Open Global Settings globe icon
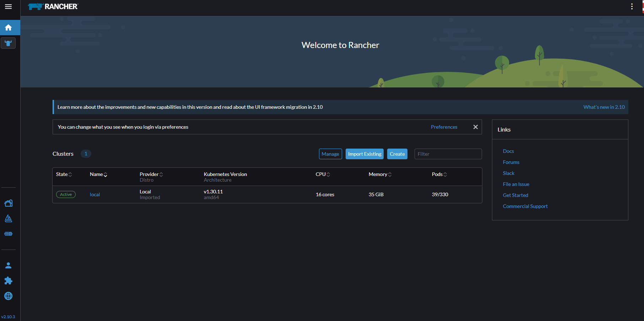The image size is (644, 321). (x=8, y=296)
